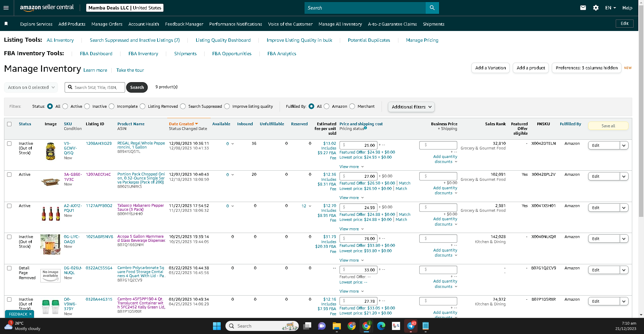The height and width of the screenshot is (334, 644).
Task: Expand View more for Portion Pack Onion row
Action: pyautogui.click(x=352, y=198)
